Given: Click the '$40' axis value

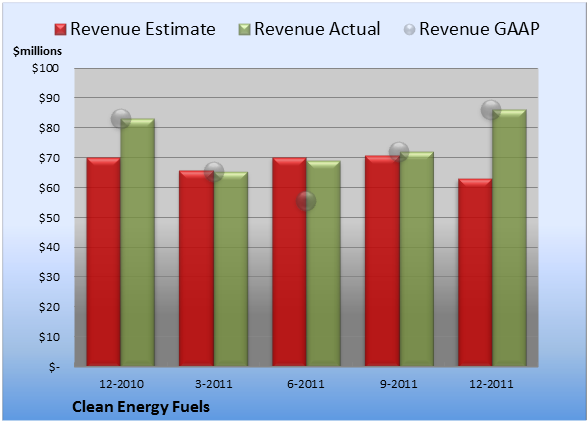Looking at the screenshot, I should pos(49,247).
